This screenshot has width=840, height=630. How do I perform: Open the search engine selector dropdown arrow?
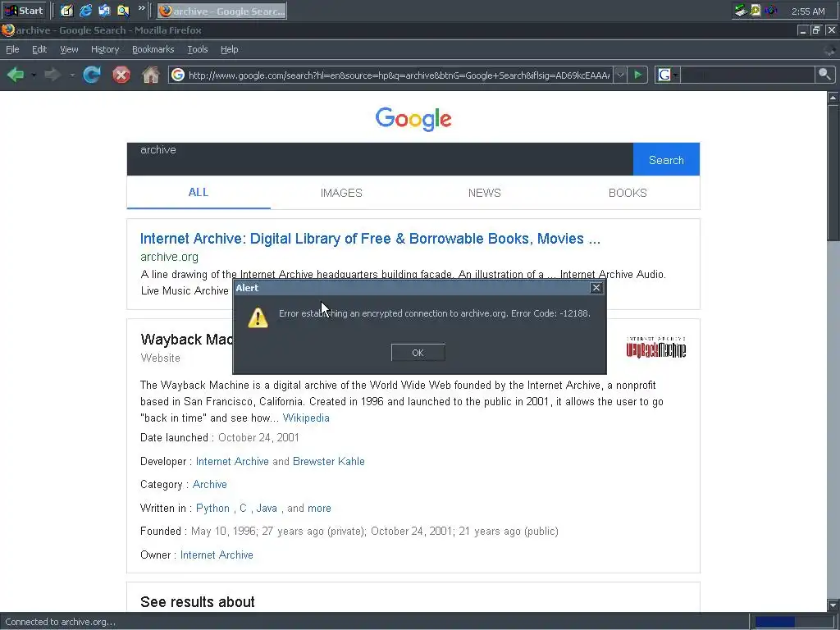(676, 75)
